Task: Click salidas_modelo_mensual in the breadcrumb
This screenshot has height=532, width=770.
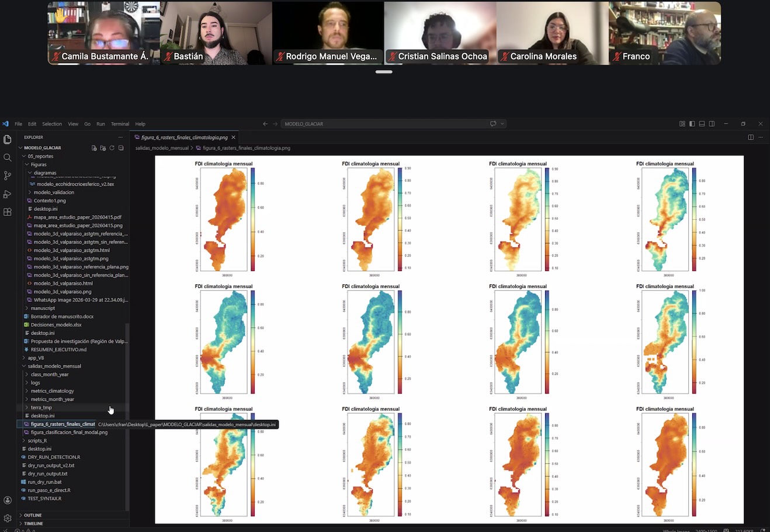Action: [x=162, y=148]
